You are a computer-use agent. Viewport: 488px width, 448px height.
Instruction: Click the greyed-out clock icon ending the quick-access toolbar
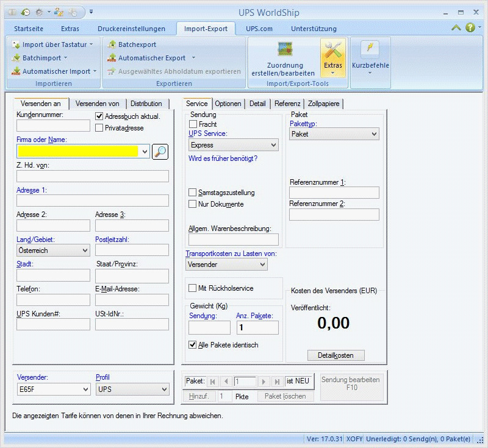pyautogui.click(x=73, y=12)
